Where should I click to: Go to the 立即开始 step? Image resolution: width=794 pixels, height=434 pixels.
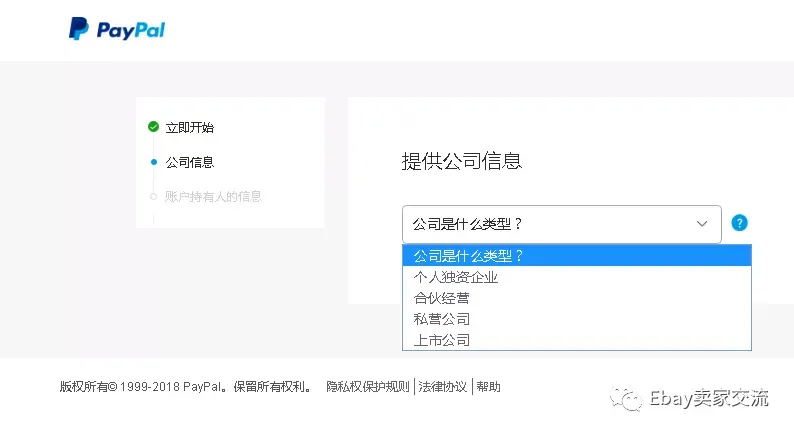[189, 127]
